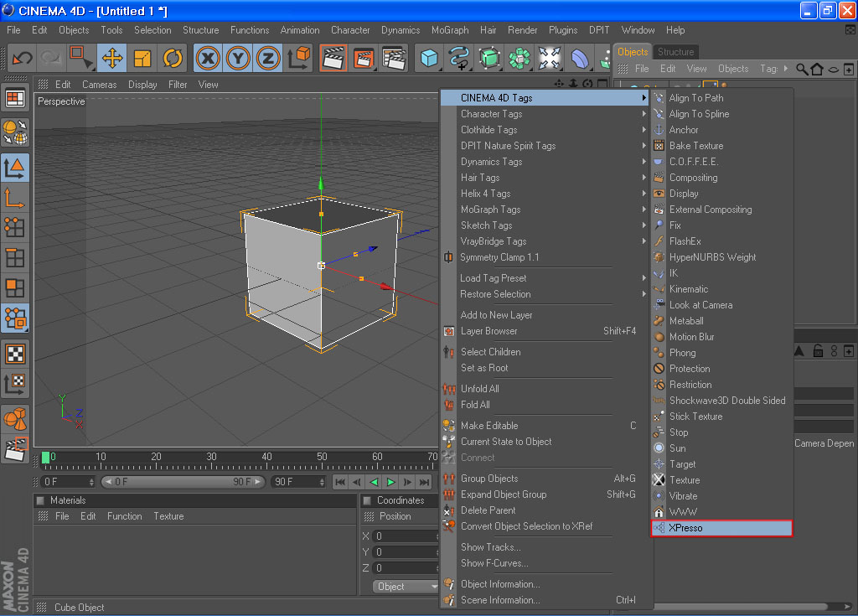Click the cone and sphere objects icon
The height and width of the screenshot is (616, 858).
[x=15, y=419]
